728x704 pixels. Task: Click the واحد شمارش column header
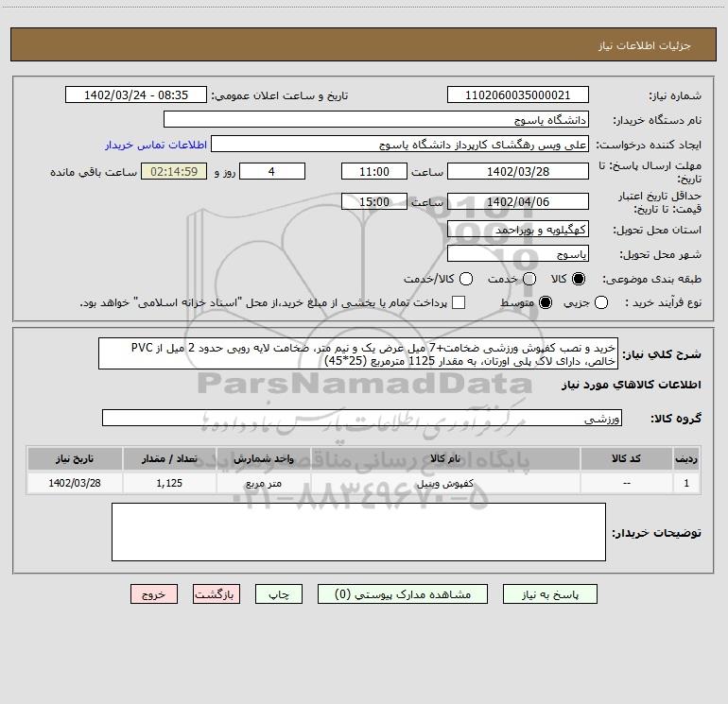pyautogui.click(x=263, y=458)
